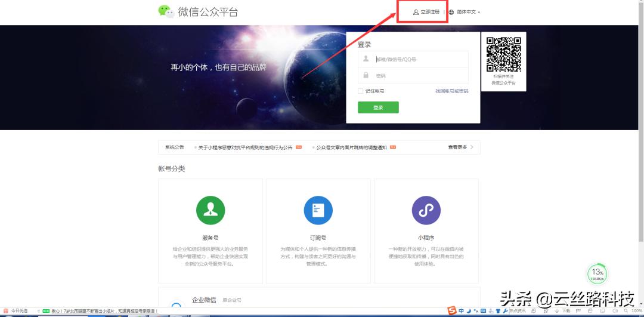Open the IME wrench settings icon
Screen dimensions: 644x317
click(x=505, y=310)
